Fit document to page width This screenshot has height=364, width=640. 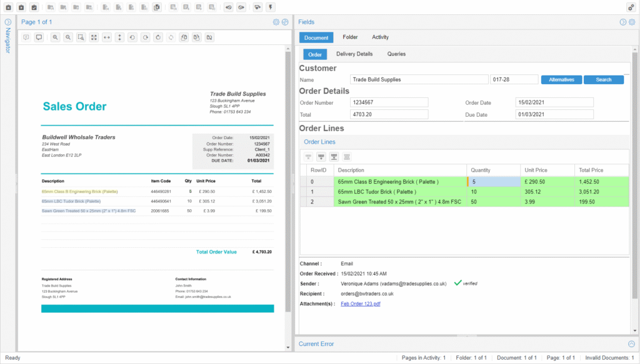point(107,37)
